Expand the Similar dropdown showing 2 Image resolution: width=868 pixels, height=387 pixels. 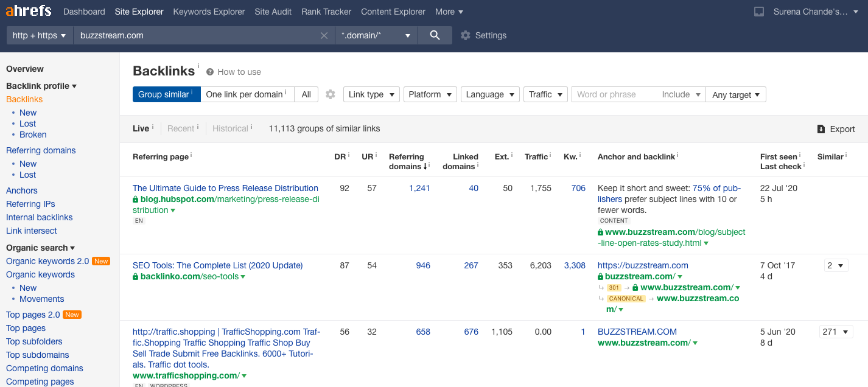[x=836, y=266]
